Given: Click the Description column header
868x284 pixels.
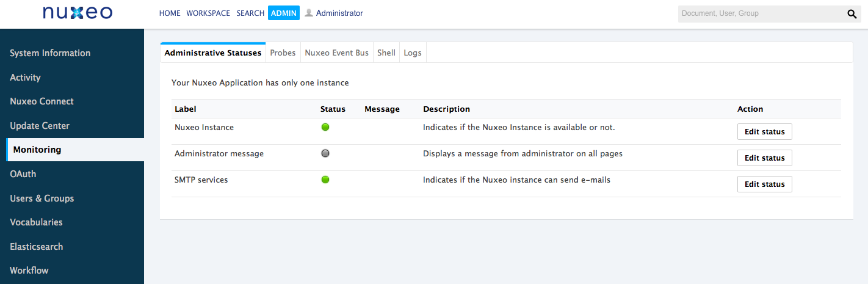Looking at the screenshot, I should click(x=446, y=109).
